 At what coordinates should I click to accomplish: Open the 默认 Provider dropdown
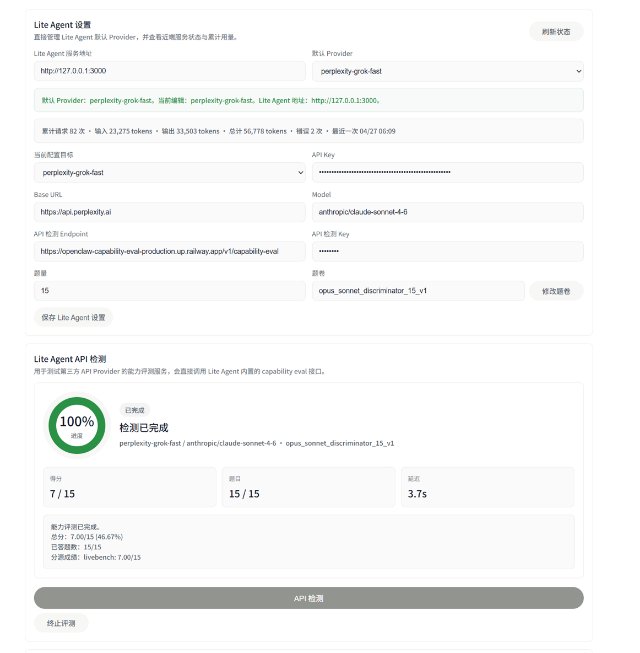(448, 71)
